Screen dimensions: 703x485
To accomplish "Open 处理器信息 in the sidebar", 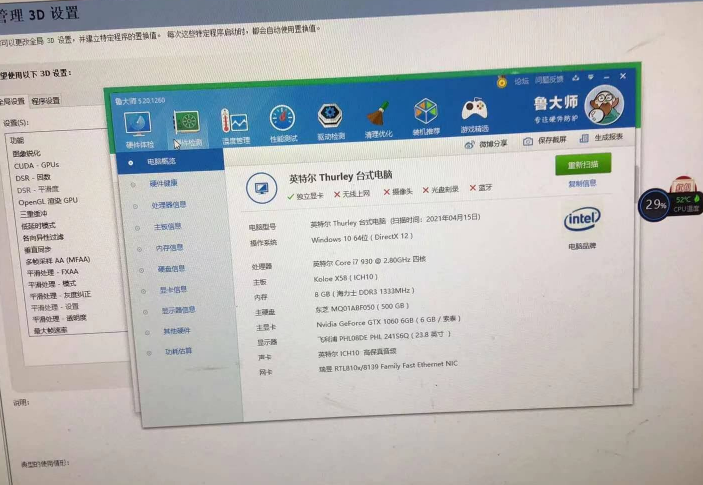I will (x=169, y=205).
